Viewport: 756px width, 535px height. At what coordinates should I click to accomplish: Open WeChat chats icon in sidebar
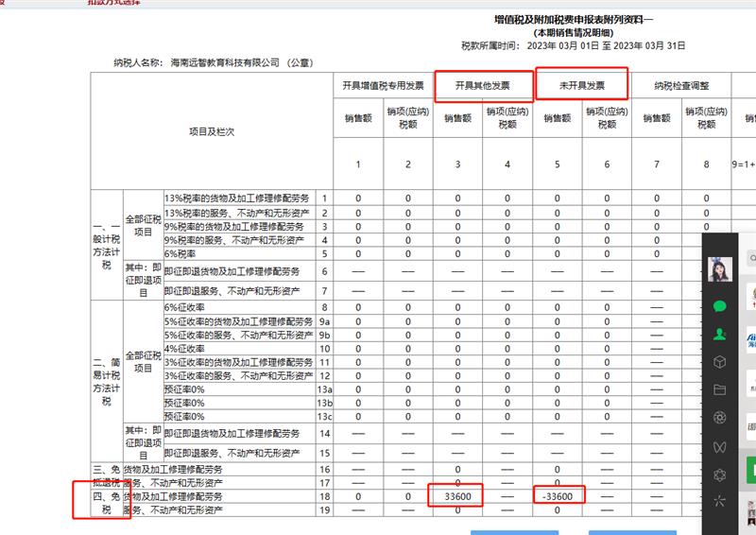[x=719, y=306]
